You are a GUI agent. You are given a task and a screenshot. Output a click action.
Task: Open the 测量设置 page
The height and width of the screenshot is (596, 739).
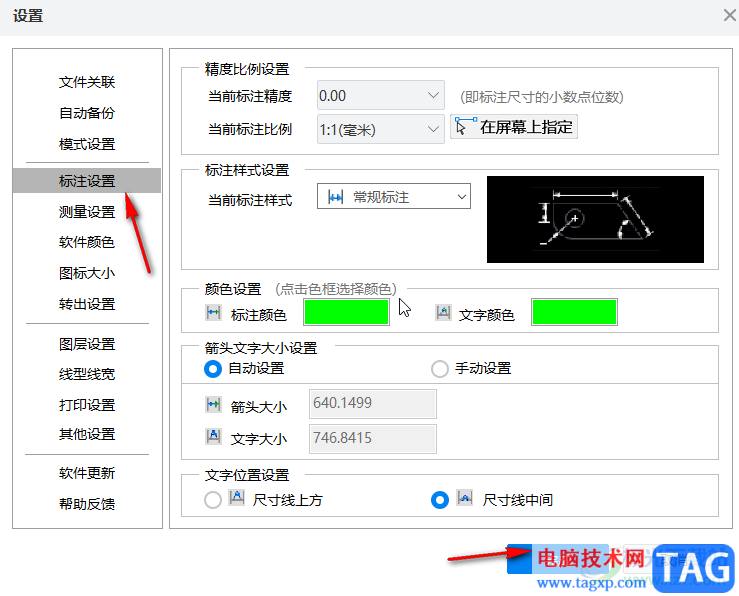[x=87, y=212]
